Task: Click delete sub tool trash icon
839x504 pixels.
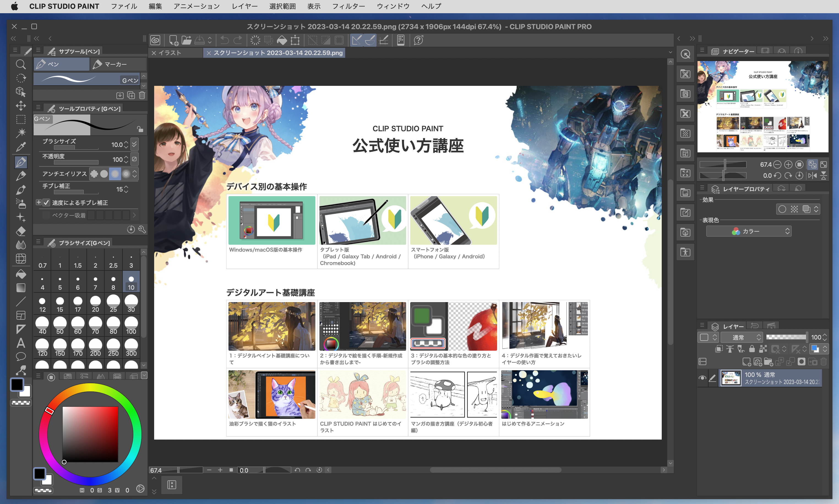Action: coord(142,95)
